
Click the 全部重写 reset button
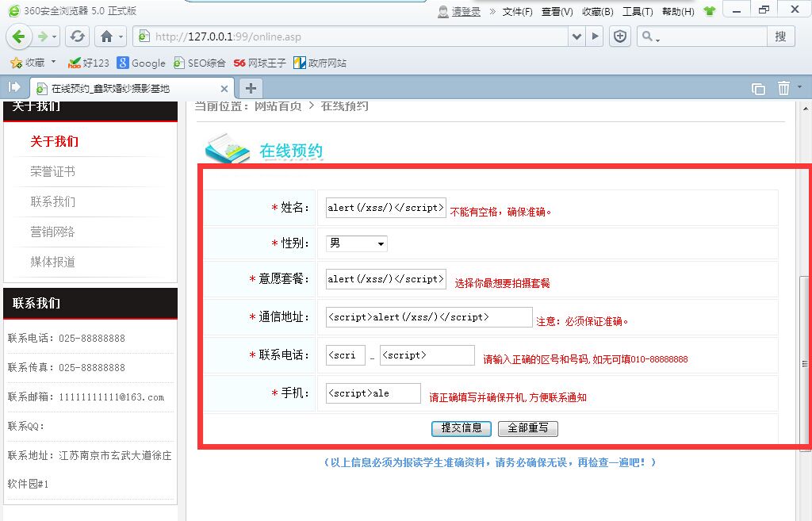[x=528, y=428]
